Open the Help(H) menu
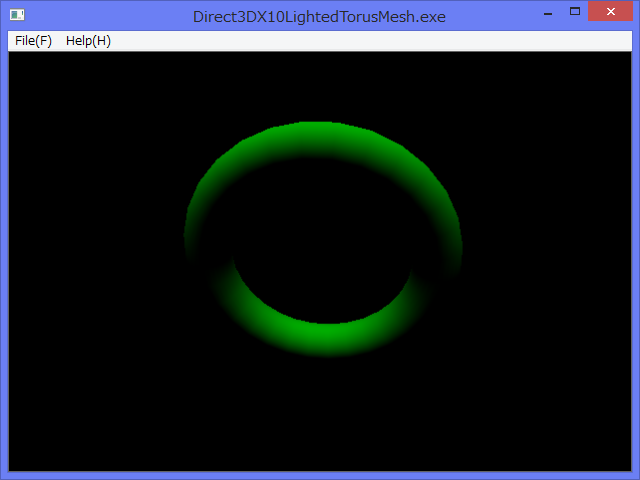Screen dimensions: 640x480 [88, 41]
